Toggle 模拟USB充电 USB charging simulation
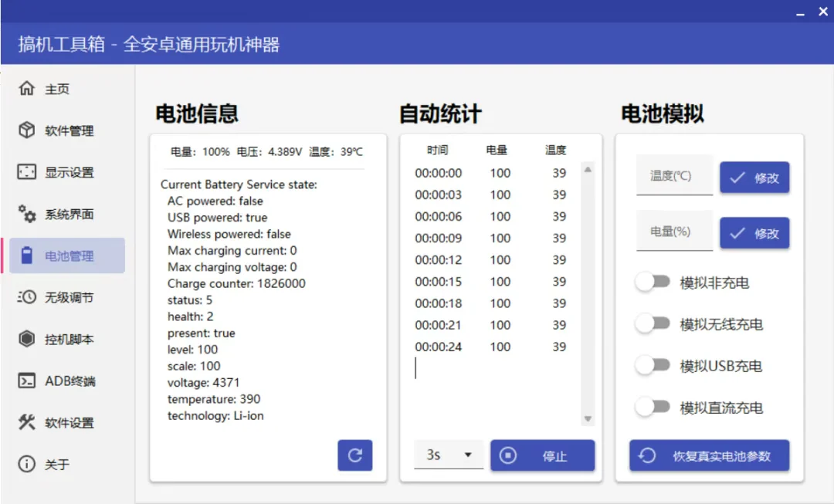 [653, 366]
